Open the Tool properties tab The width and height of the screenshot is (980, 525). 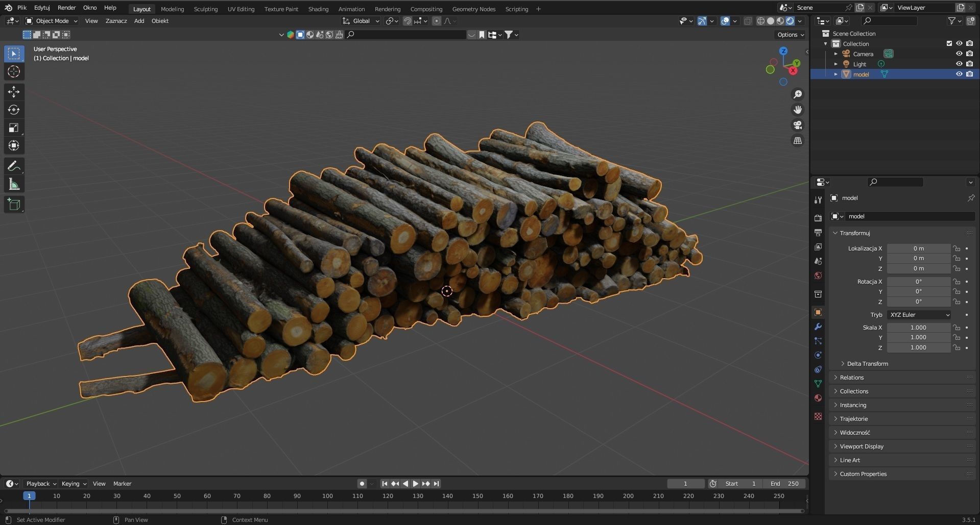click(x=818, y=200)
